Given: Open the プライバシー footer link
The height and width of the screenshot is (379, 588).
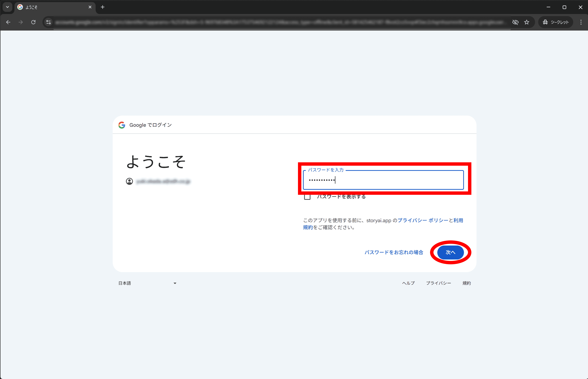Looking at the screenshot, I should coord(438,283).
